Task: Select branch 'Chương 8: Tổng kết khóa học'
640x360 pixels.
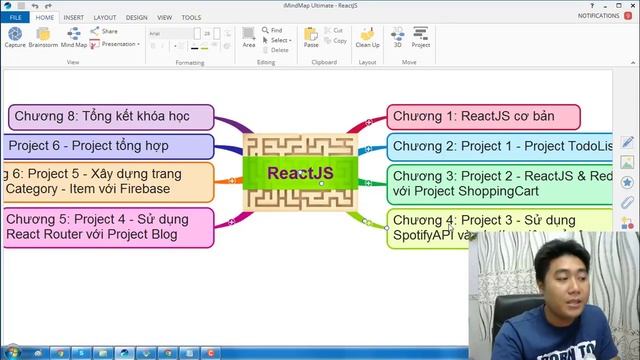Action: (111, 117)
